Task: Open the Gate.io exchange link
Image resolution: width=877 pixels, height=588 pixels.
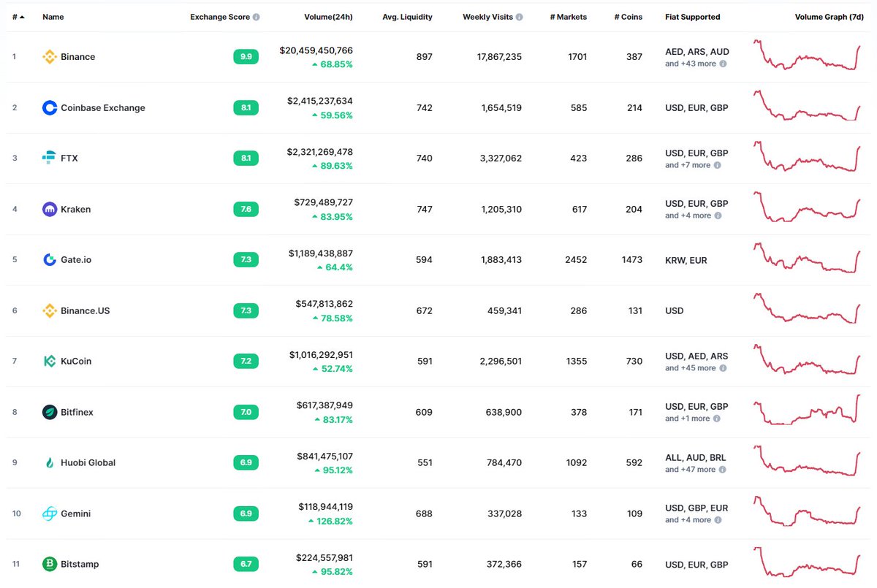Action: pyautogui.click(x=76, y=260)
